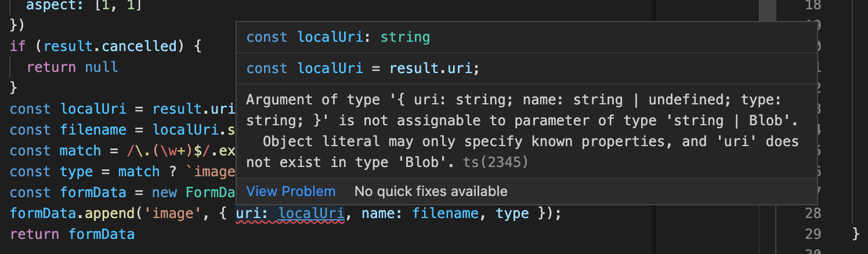Screen dimensions: 868x254
Task: Click the 'const localUri: string' hover header
Action: 338,37
